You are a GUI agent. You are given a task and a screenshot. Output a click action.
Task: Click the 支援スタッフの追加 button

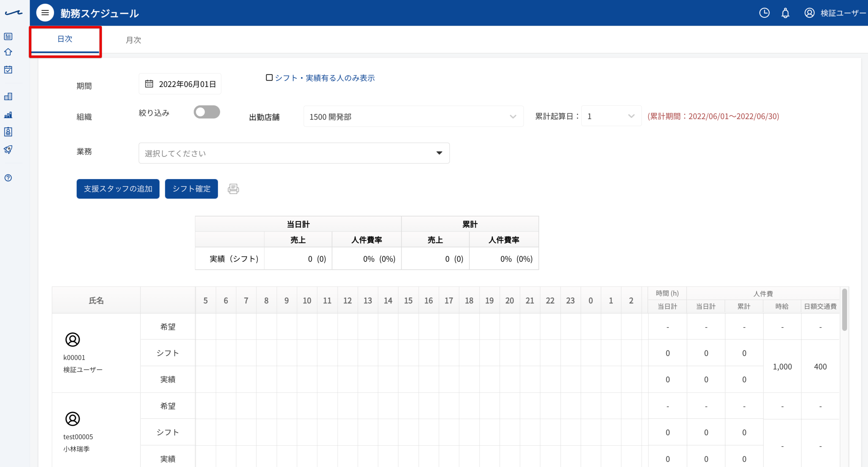point(118,189)
